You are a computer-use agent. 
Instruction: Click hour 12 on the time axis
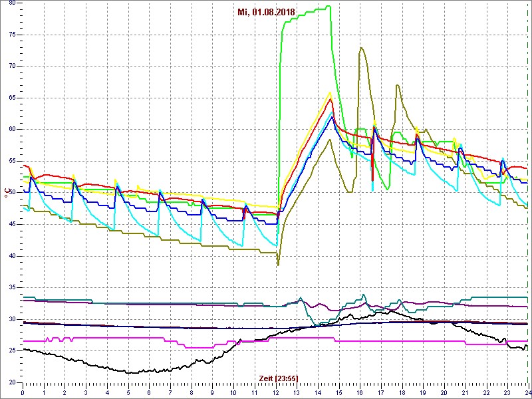pyautogui.click(x=275, y=392)
